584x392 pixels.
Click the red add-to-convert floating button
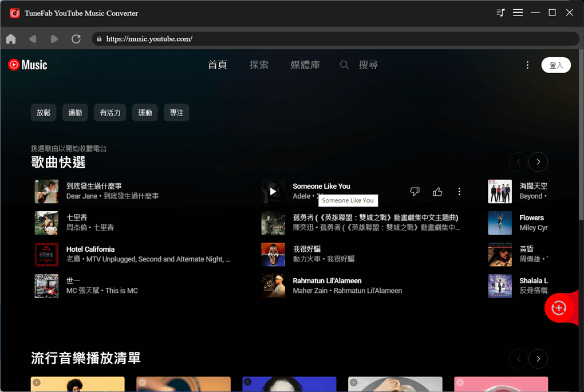[559, 308]
